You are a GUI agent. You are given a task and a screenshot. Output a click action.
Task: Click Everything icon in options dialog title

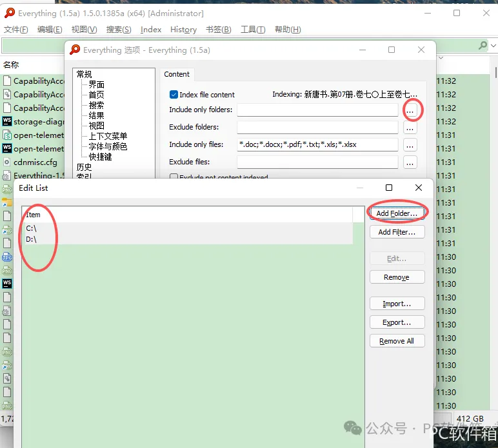click(x=75, y=50)
